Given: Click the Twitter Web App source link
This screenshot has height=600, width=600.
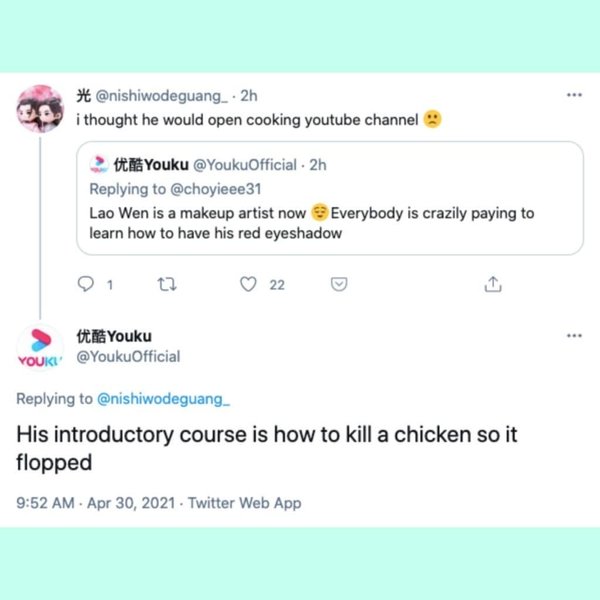Looking at the screenshot, I should click(x=244, y=503).
